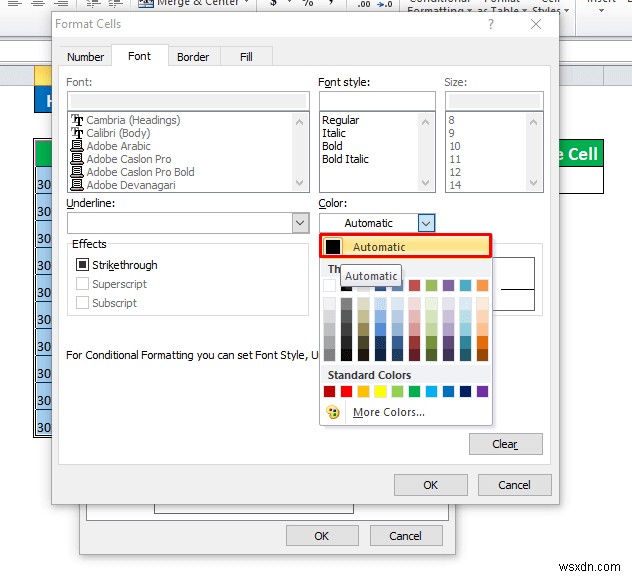Image resolution: width=632 pixels, height=577 pixels.
Task: Select font size 10
Action: (x=455, y=146)
